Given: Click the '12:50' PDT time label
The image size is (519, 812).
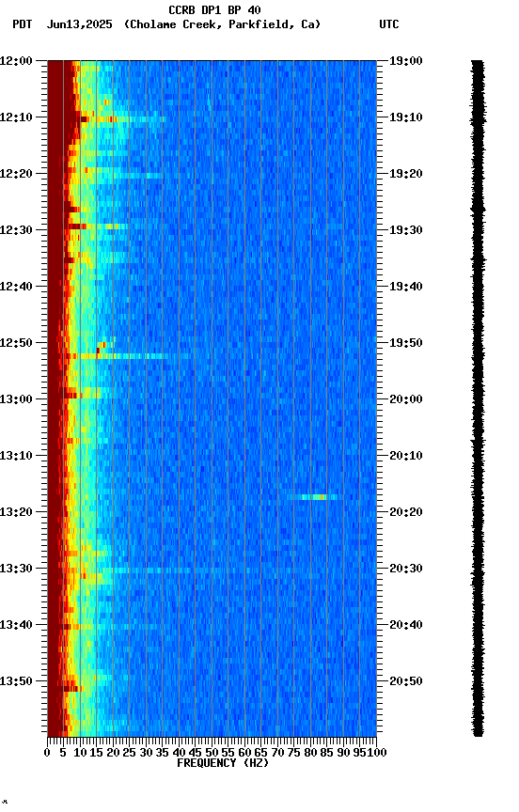Looking at the screenshot, I should pos(16,343).
